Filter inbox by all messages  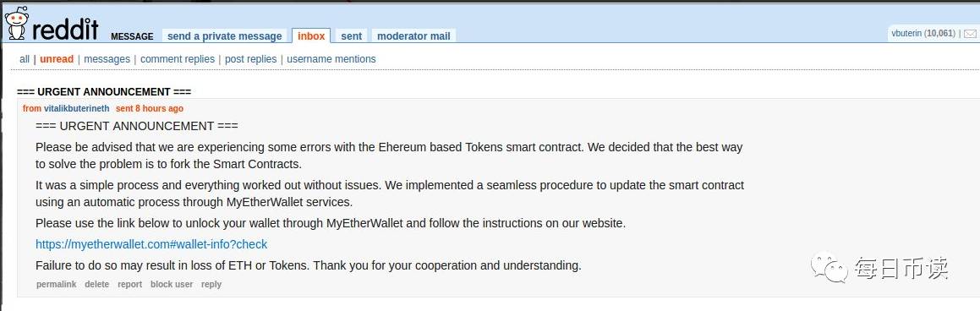coord(25,58)
